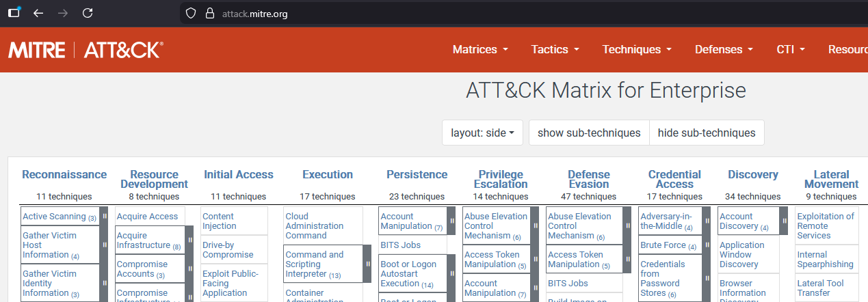Click the hide sub-techniques button
868x302 pixels.
[x=707, y=133]
